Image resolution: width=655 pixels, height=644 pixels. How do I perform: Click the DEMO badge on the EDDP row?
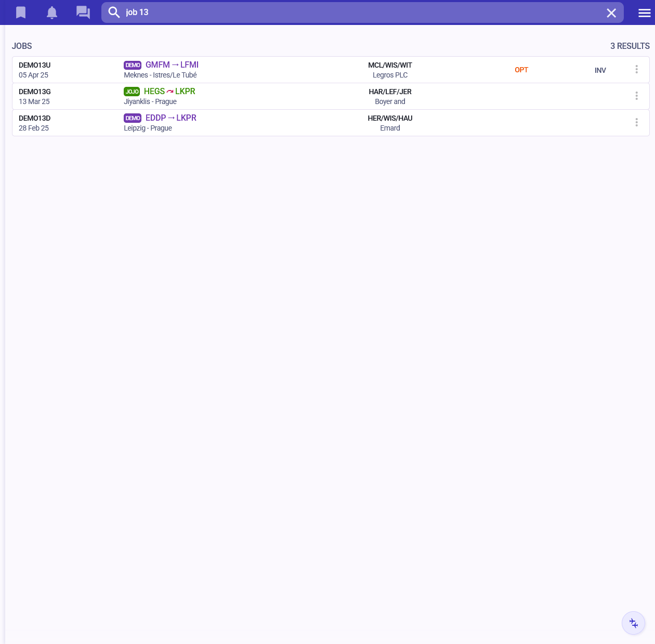click(x=133, y=118)
